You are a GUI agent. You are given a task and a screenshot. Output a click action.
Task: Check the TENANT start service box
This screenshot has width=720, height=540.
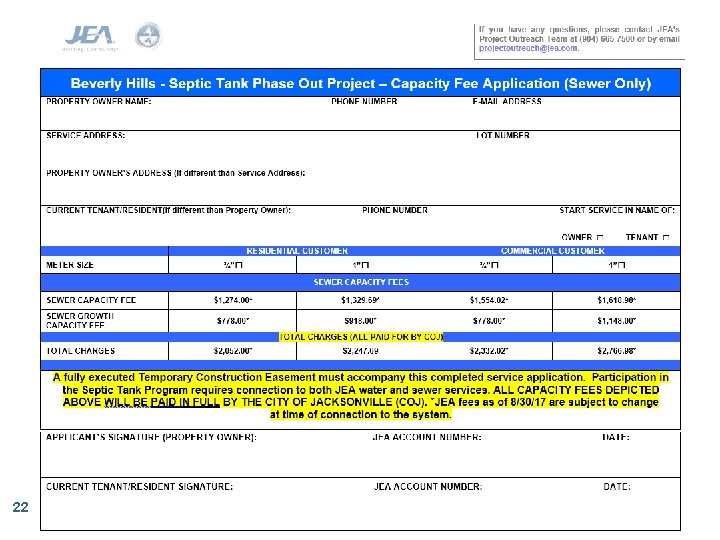pos(666,237)
